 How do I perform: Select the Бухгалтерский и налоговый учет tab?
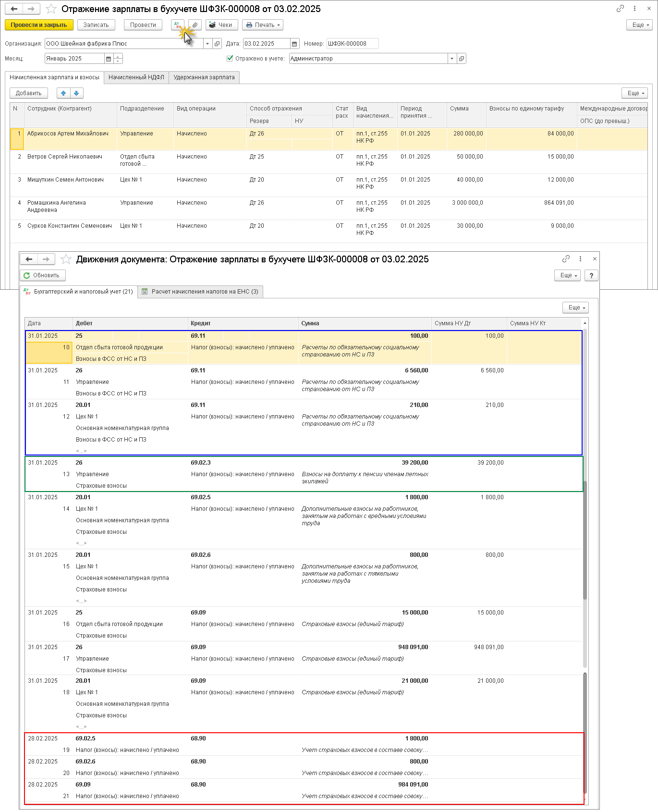[79, 292]
